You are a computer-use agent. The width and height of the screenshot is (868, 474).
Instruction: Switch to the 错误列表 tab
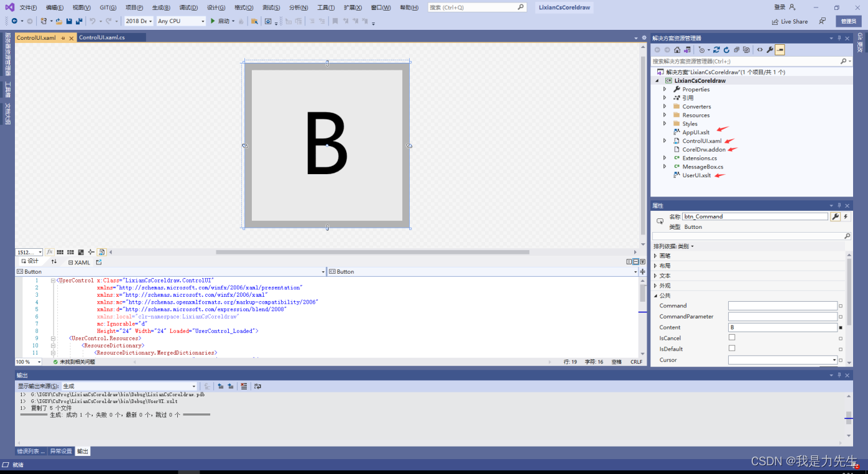pyautogui.click(x=30, y=451)
